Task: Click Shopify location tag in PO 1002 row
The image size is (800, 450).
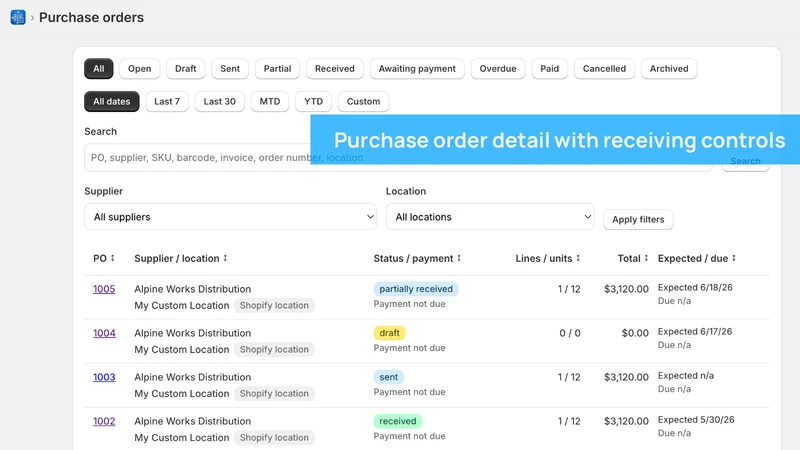Action: coord(274,438)
